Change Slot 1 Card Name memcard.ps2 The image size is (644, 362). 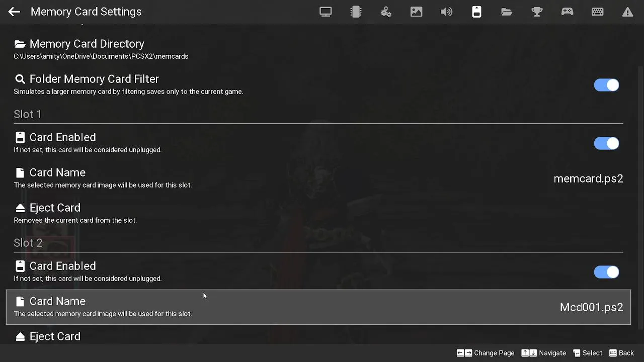pos(318,178)
